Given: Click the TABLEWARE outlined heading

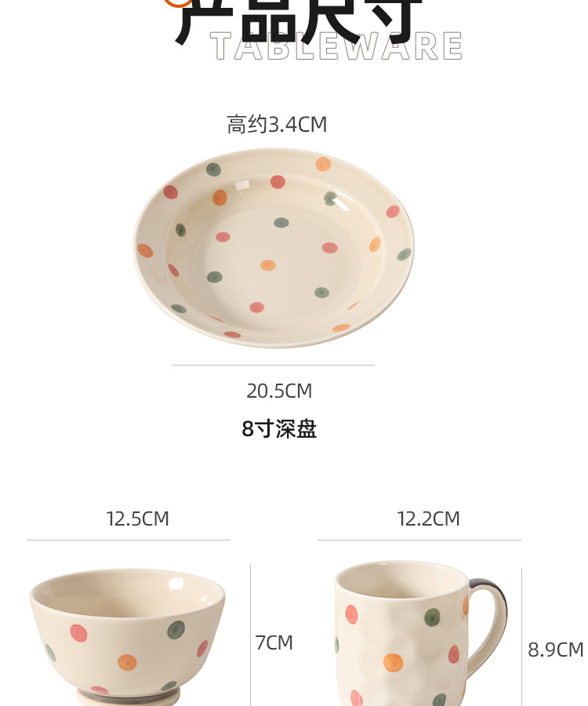Looking at the screenshot, I should [336, 46].
